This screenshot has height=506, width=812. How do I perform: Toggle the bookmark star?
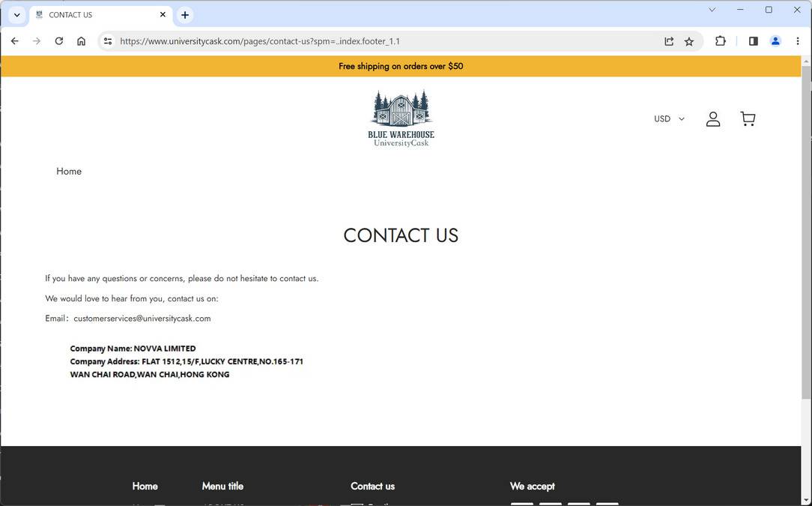tap(688, 41)
